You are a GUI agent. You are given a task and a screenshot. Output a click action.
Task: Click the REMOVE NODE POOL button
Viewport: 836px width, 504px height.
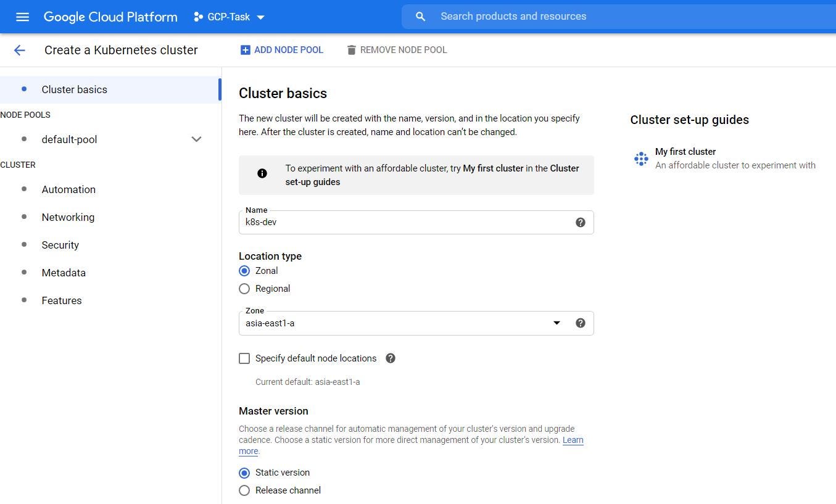click(x=397, y=50)
